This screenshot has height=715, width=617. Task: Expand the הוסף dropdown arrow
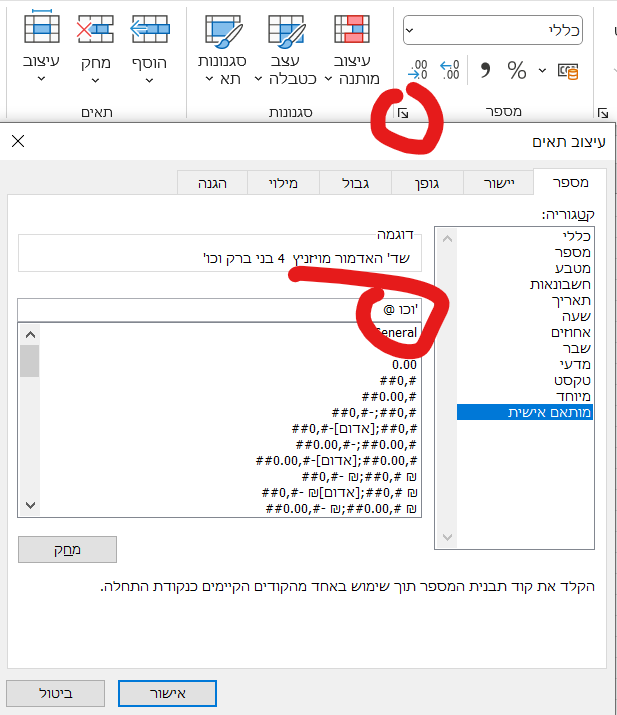(150, 81)
